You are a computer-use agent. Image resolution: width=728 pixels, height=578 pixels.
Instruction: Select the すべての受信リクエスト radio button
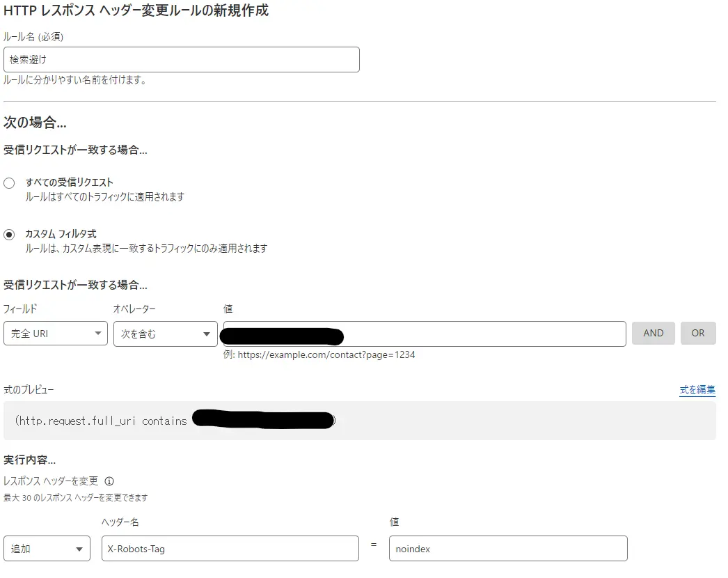tap(9, 183)
